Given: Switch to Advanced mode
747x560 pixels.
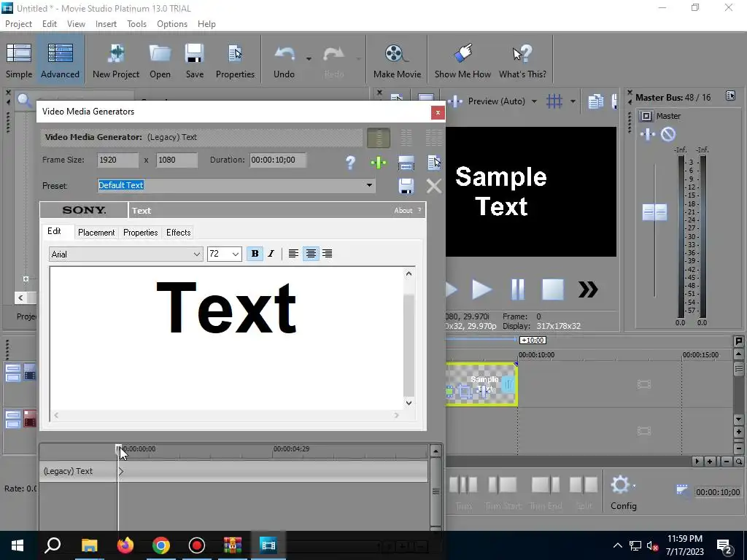Looking at the screenshot, I should (60, 60).
